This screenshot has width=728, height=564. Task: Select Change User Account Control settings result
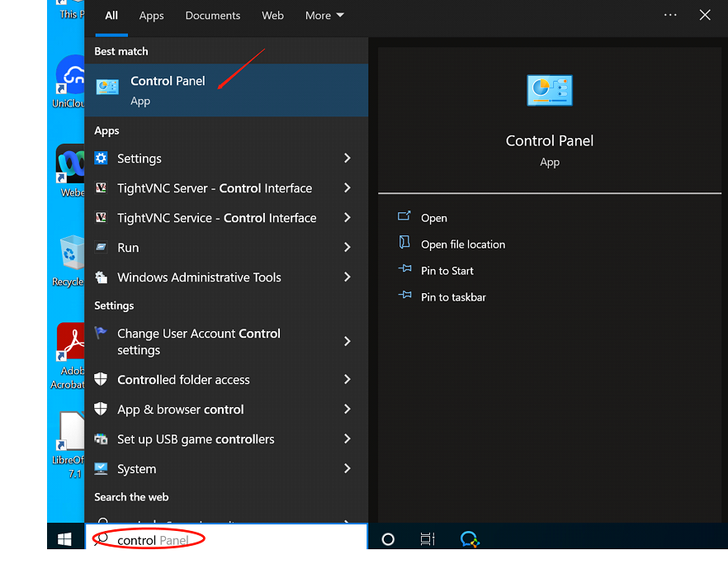pos(199,342)
